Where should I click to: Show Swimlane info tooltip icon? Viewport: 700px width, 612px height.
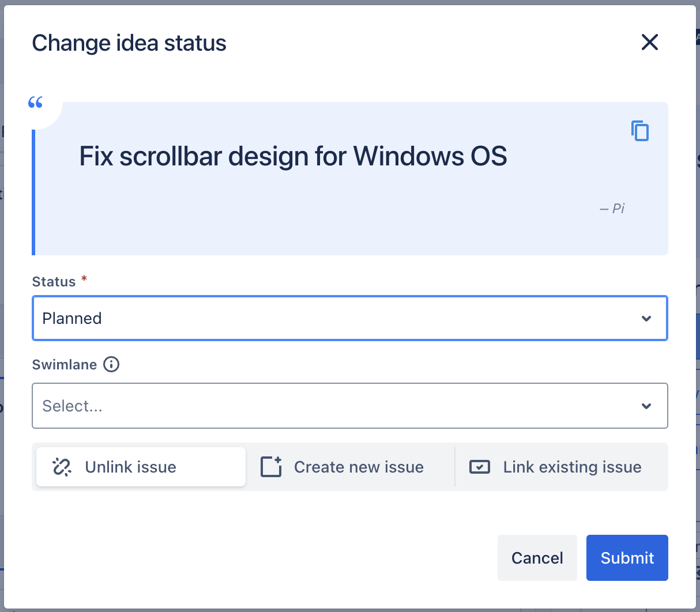[111, 364]
